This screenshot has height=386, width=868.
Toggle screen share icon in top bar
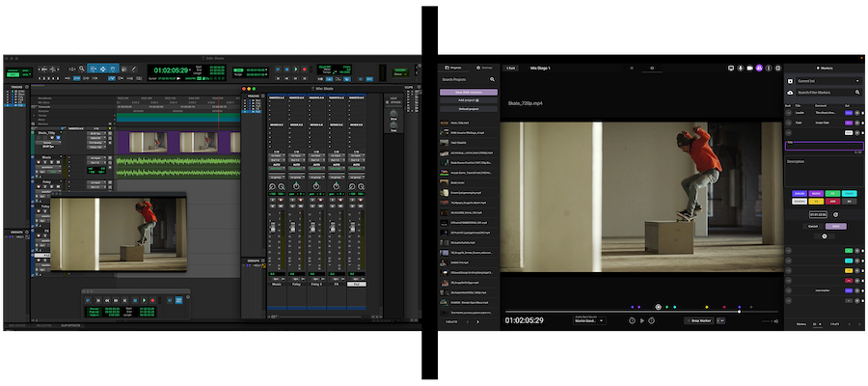(x=731, y=69)
